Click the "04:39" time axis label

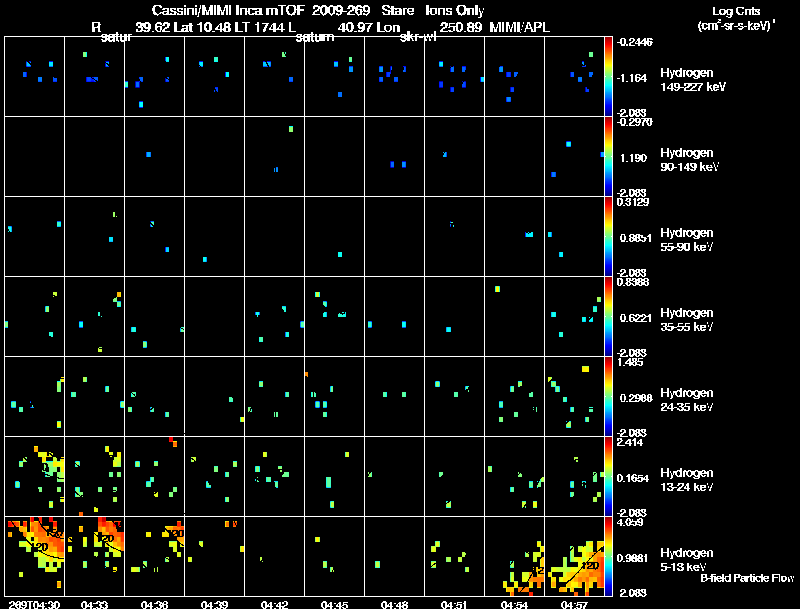click(214, 604)
